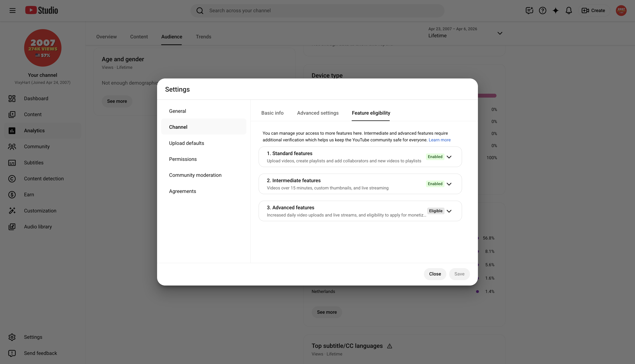Open the notifications bell

[x=569, y=11]
